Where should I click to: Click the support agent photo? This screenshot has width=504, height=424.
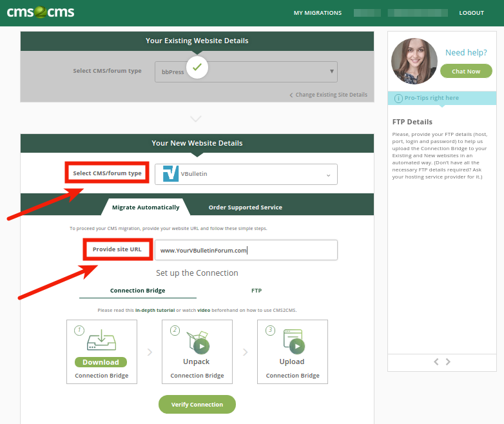point(414,61)
